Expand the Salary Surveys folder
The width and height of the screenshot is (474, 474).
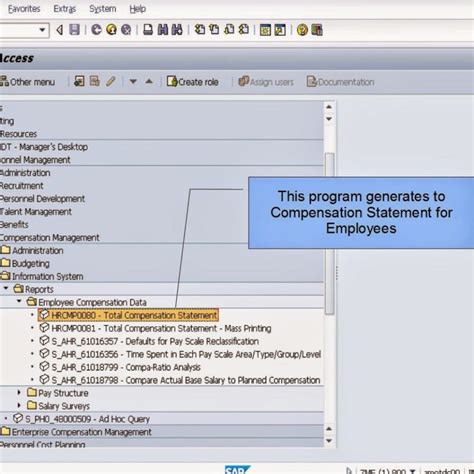point(19,406)
